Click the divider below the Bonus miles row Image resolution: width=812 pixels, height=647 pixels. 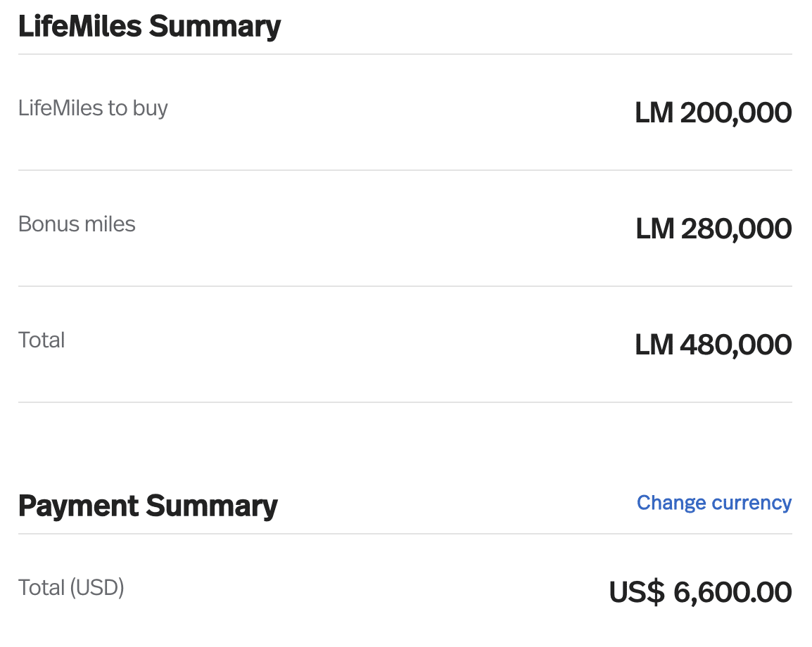coord(405,286)
